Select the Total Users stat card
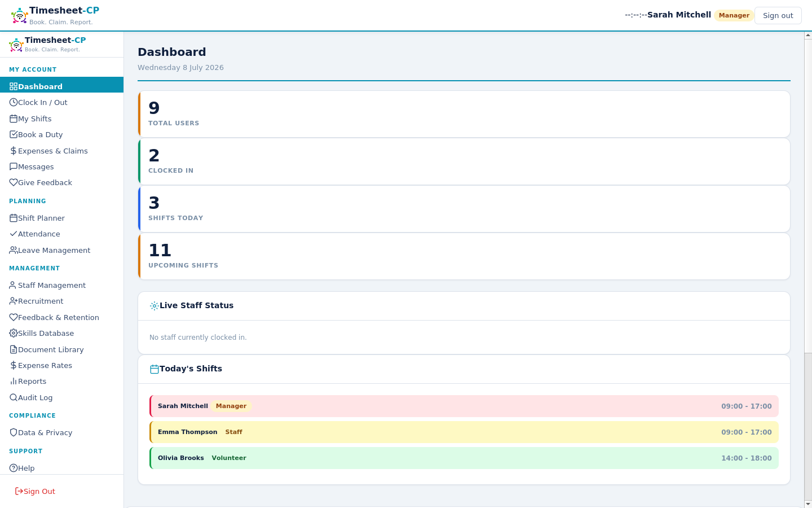 click(464, 114)
